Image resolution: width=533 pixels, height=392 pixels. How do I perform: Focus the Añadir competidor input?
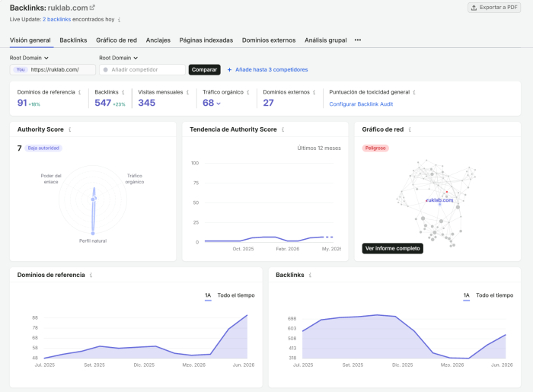pyautogui.click(x=142, y=69)
